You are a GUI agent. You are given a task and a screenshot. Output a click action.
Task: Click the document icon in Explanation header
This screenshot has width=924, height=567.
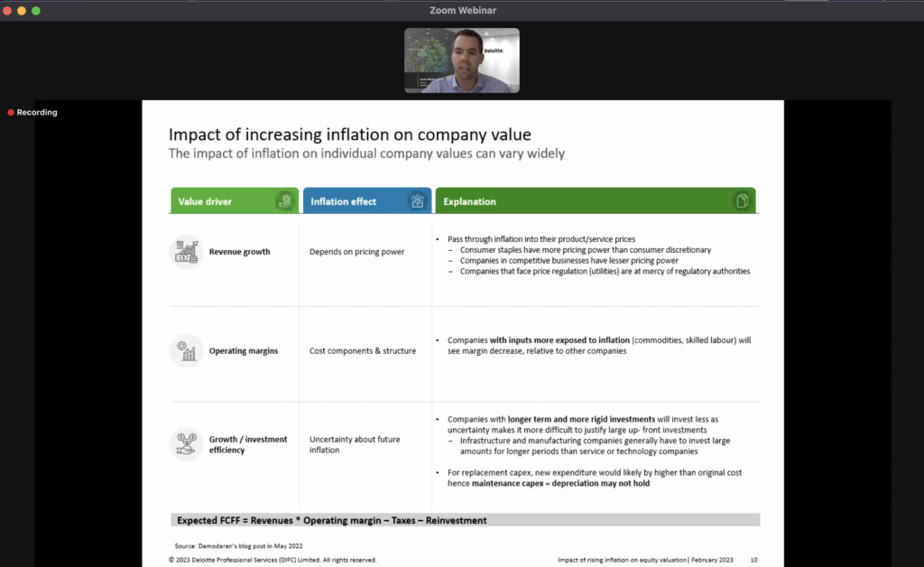click(x=742, y=201)
